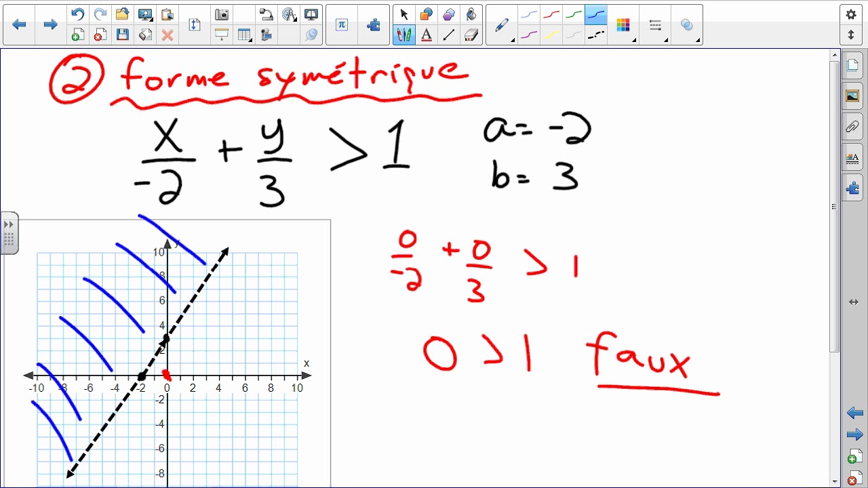Choose the black dashed pen style
The image size is (868, 488).
pyautogui.click(x=596, y=35)
